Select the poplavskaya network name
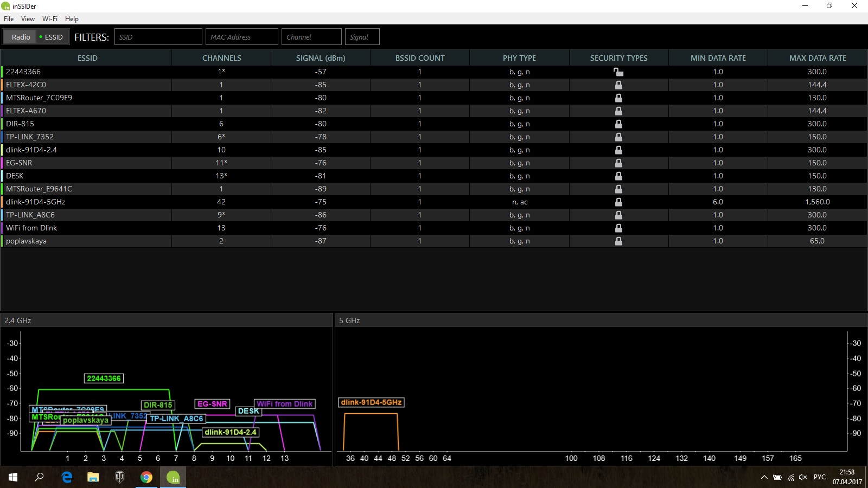This screenshot has height=488, width=868. (26, 241)
